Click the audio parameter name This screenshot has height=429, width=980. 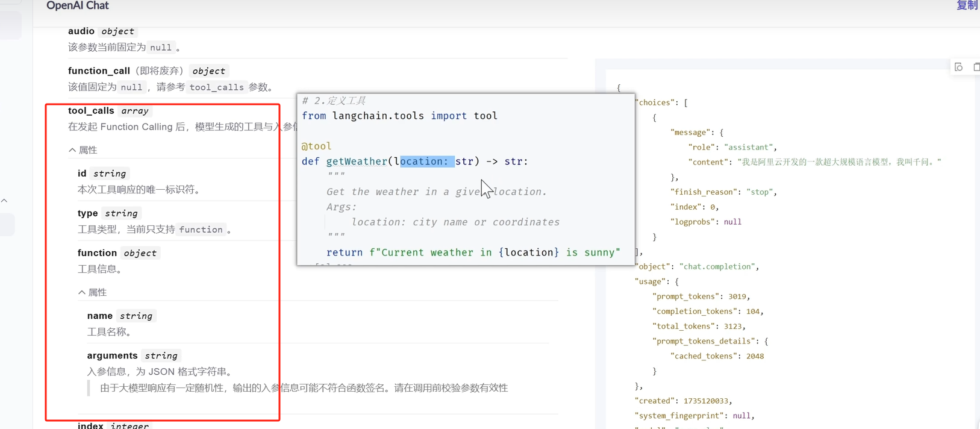81,31
